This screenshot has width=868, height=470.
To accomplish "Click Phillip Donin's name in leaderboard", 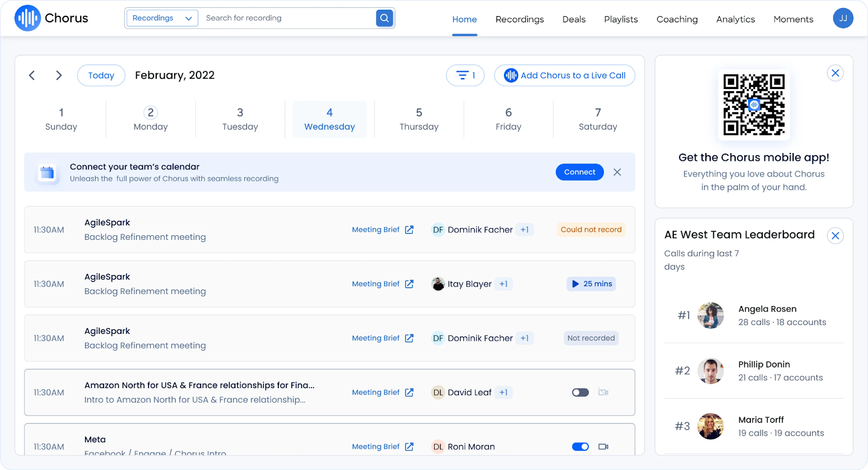I will (x=764, y=364).
